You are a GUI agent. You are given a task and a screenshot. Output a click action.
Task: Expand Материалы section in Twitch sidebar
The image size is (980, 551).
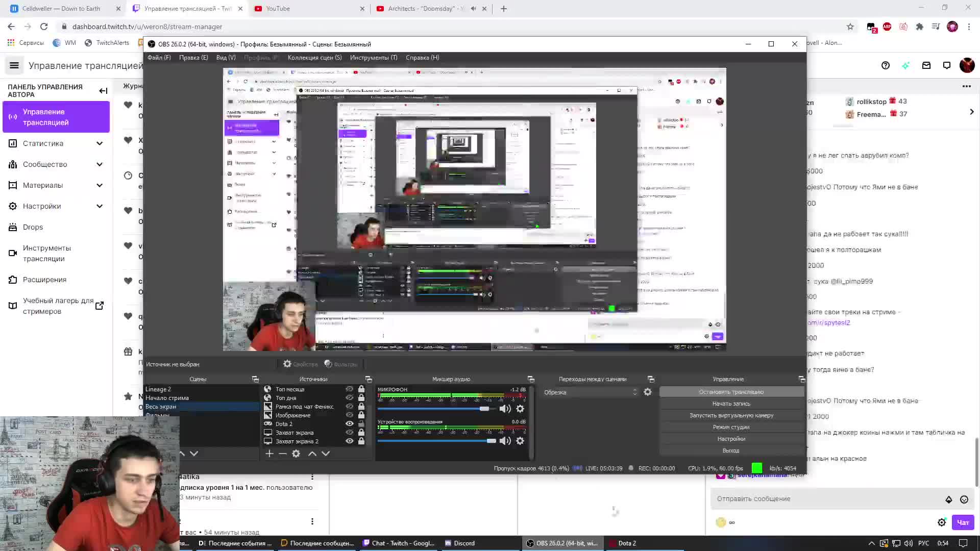click(x=100, y=185)
